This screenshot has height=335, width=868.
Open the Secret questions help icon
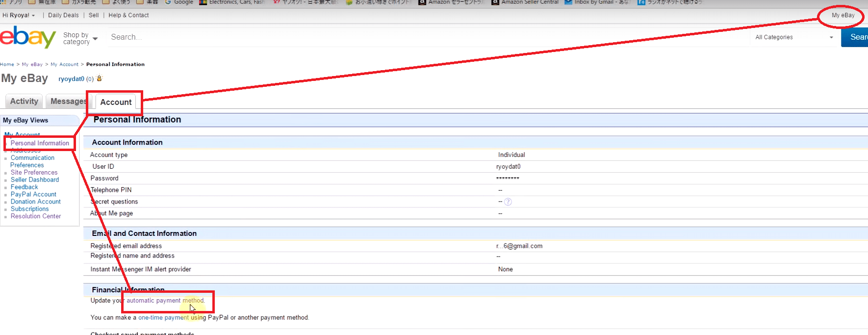pyautogui.click(x=508, y=202)
